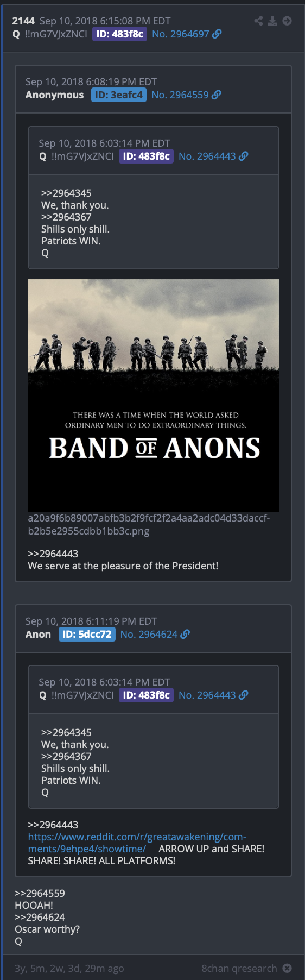Screen dimensions: 305x980
Task: Click the arrow-in-circle icon on post 2144
Action: [x=287, y=21]
